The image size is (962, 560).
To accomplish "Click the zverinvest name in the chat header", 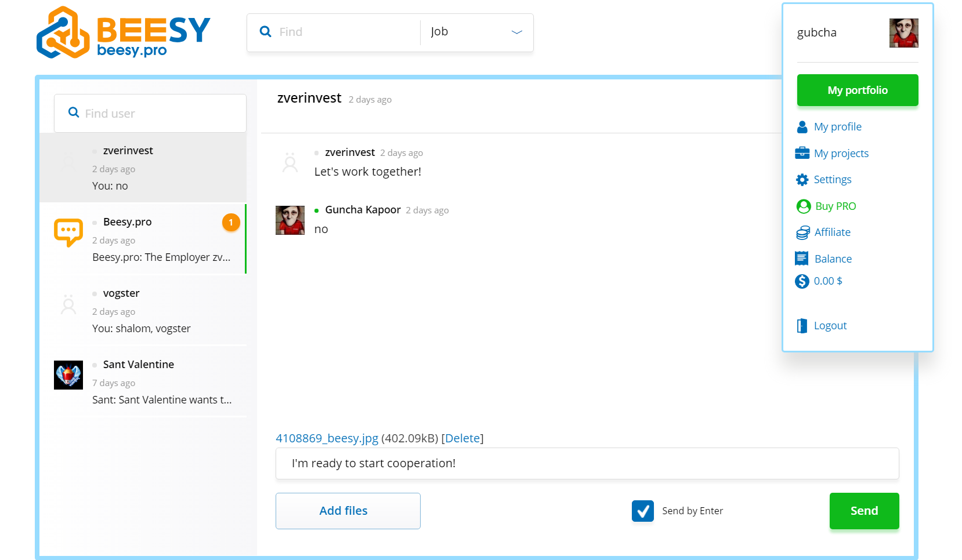I will (309, 98).
